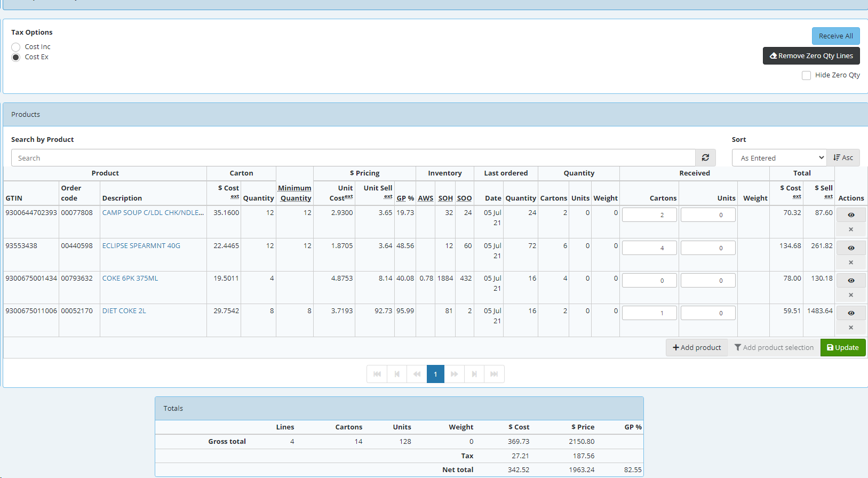Go to the last page of results
868x478 pixels.
pos(494,374)
